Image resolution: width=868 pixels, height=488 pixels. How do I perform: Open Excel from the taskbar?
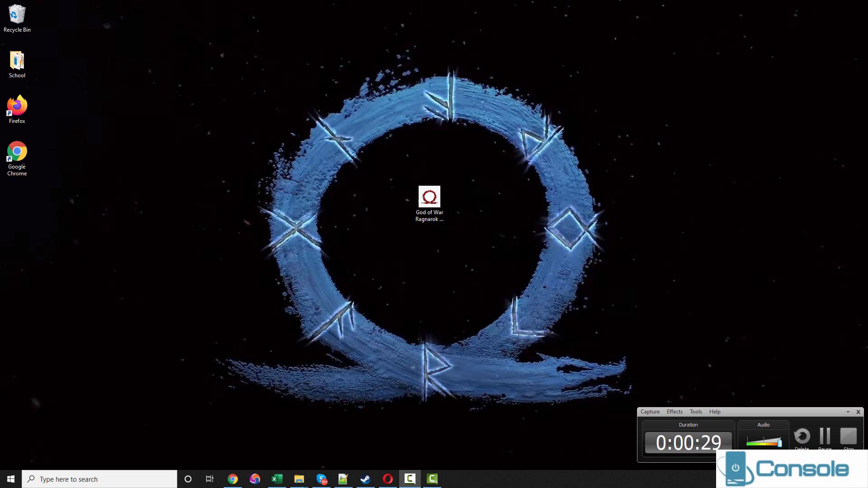277,479
